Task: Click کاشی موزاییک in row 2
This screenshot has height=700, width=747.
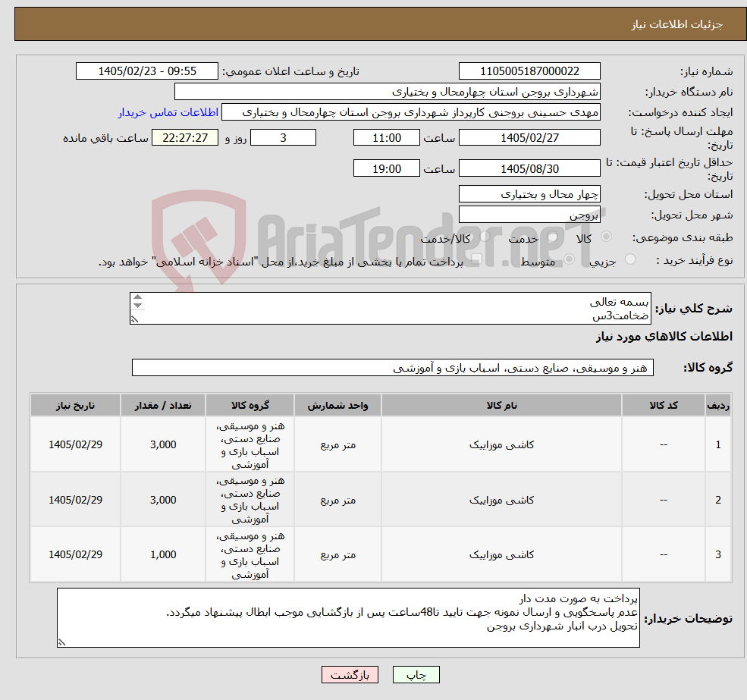Action: pos(501,500)
